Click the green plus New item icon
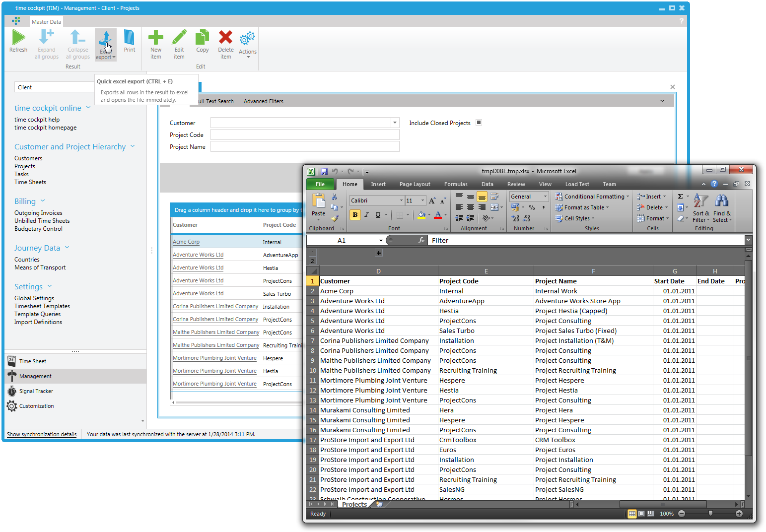The height and width of the screenshot is (532, 766). (x=156, y=38)
